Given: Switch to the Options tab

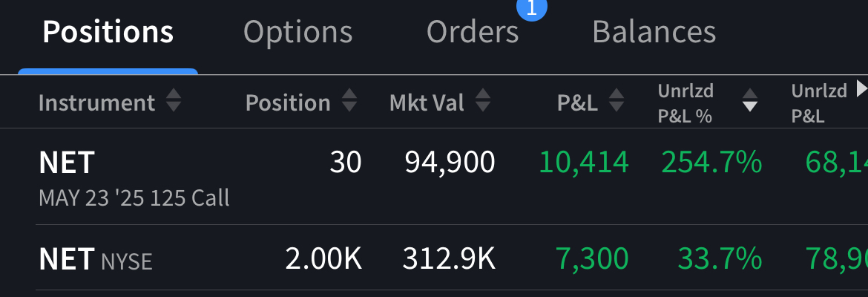Looking at the screenshot, I should (x=297, y=32).
